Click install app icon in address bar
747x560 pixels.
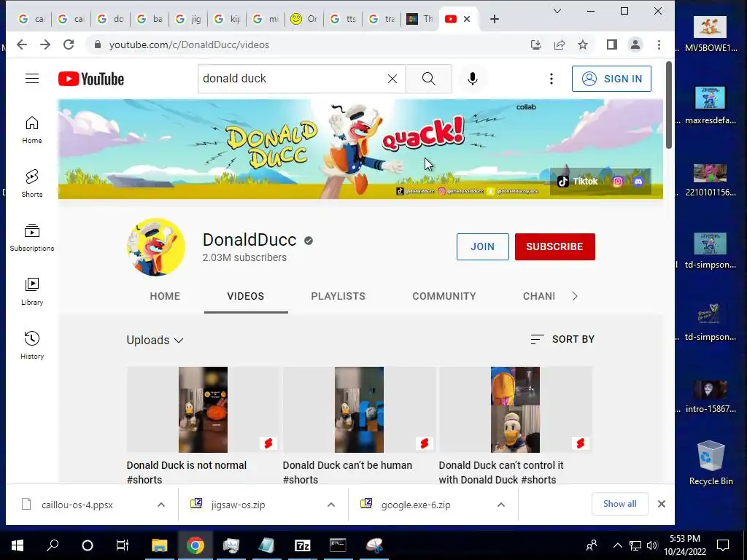(536, 44)
